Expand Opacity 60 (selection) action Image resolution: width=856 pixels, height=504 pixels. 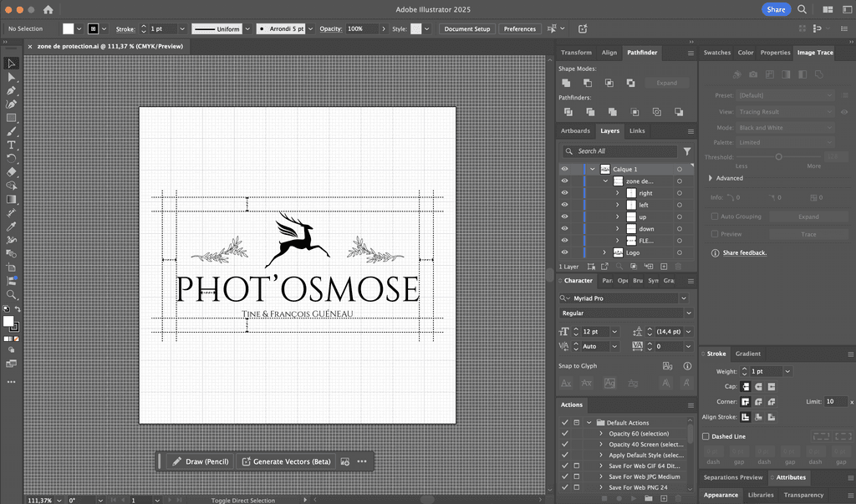click(x=600, y=434)
